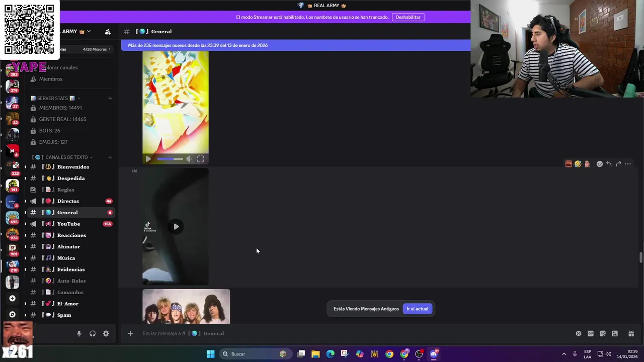Screen dimensions: 644x362
Task: Click the Windows taskbar search box
Action: pyautogui.click(x=255, y=354)
